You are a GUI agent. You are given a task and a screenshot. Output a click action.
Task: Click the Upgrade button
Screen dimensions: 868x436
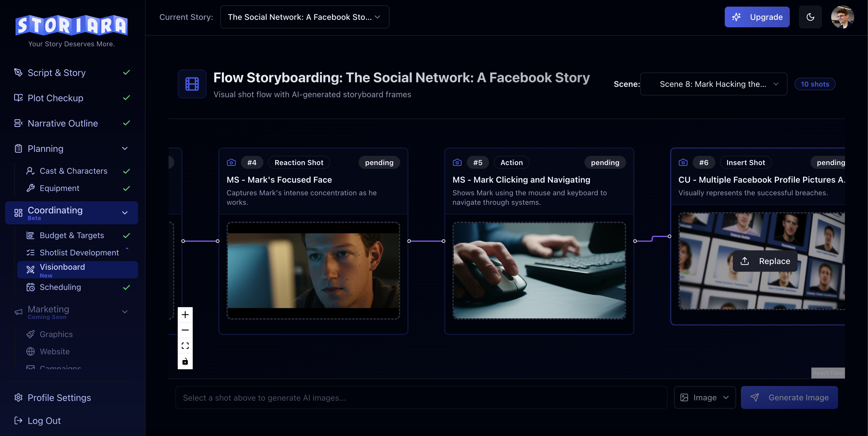pyautogui.click(x=757, y=17)
